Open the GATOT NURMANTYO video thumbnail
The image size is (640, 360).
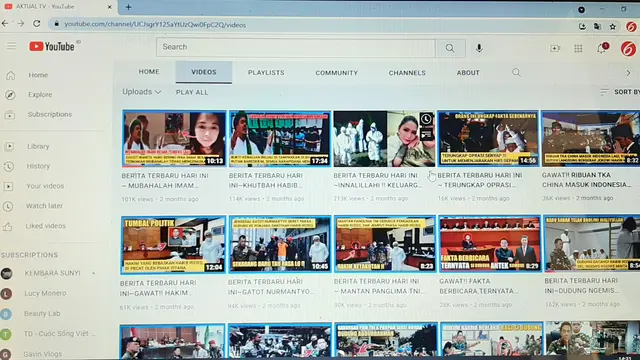point(280,244)
